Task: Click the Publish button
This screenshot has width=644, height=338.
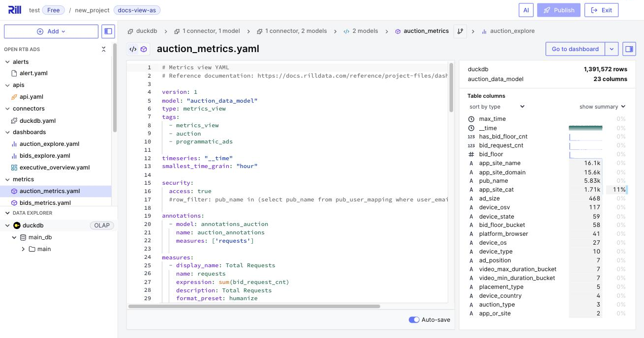Action: [559, 10]
